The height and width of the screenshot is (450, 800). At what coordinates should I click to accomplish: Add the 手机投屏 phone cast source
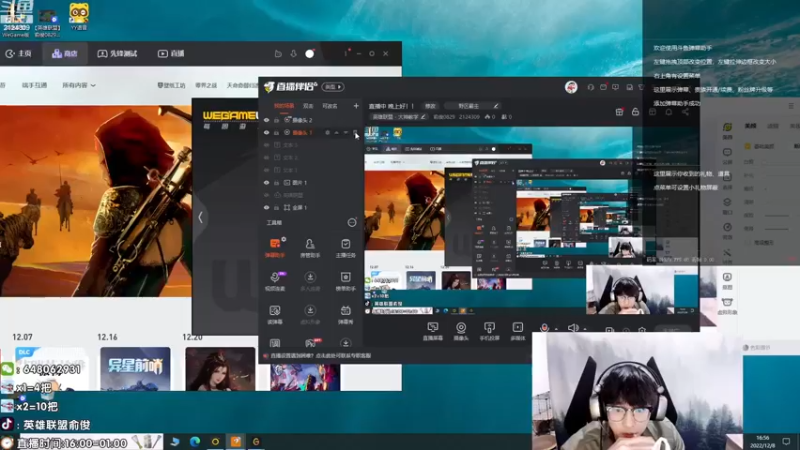pyautogui.click(x=489, y=331)
